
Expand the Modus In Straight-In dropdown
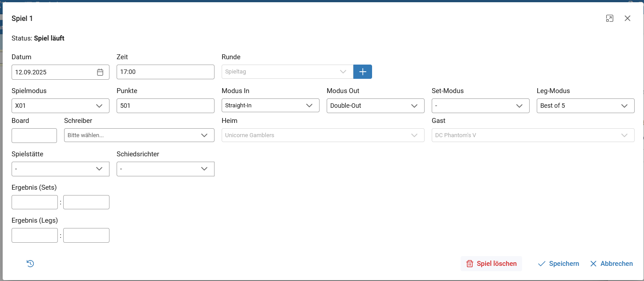pos(271,106)
